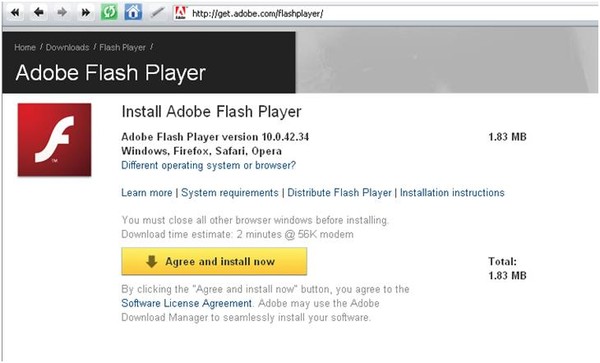Go back with the left arrow icon
The height and width of the screenshot is (363, 600).
point(39,13)
